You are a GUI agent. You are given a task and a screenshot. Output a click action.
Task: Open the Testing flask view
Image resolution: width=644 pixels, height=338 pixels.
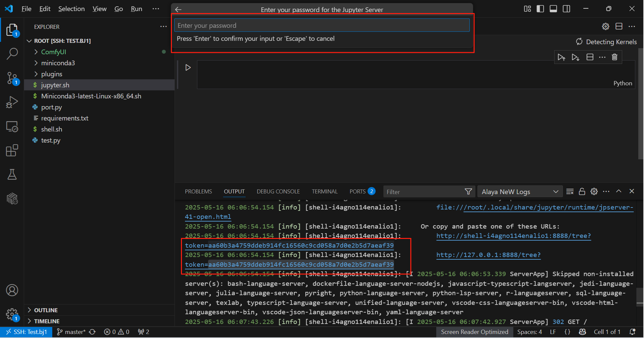point(12,174)
